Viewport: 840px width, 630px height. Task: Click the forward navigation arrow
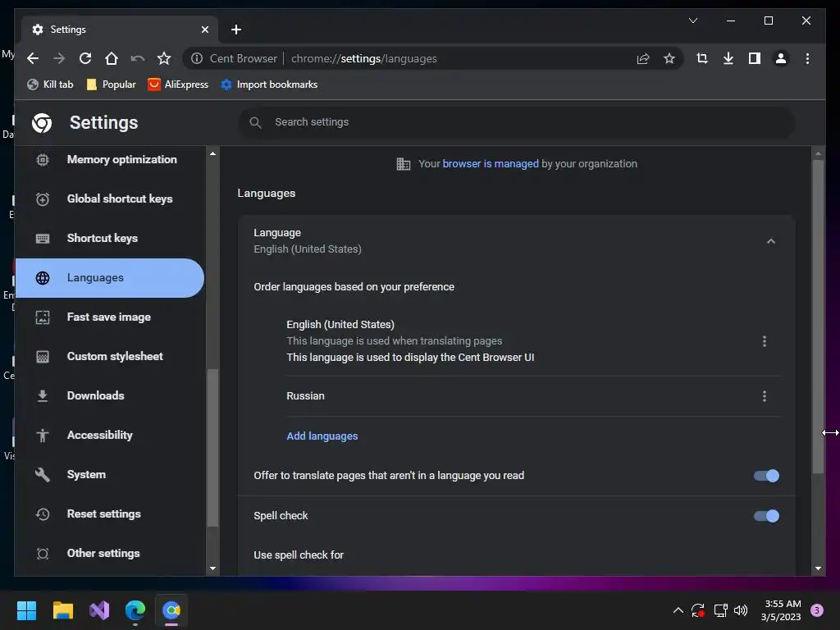59,58
